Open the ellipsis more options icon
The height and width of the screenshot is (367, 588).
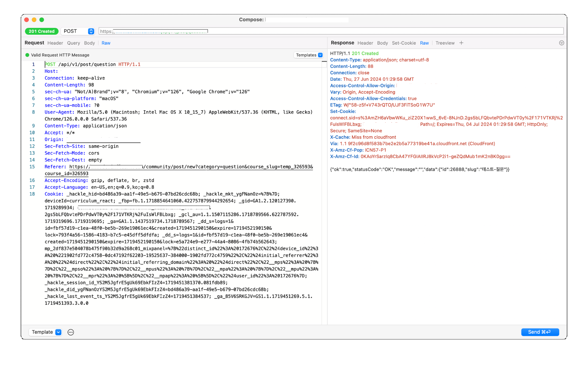71,332
